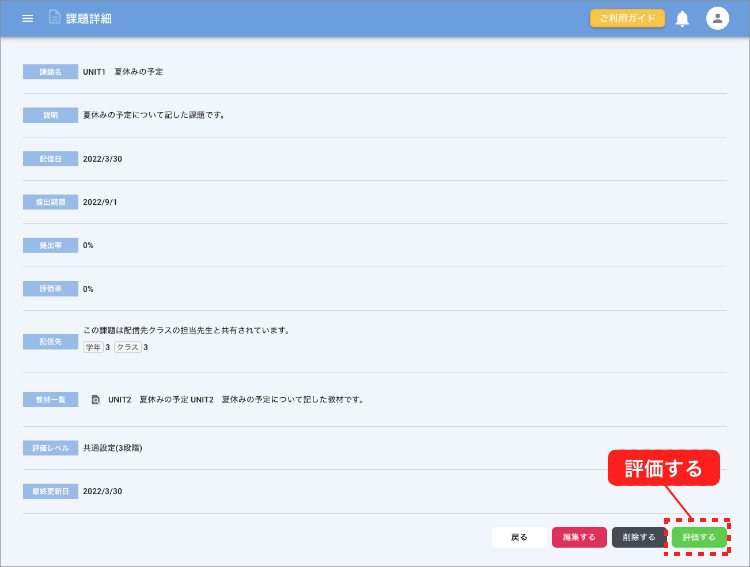Click the dark 削除する delete button

tap(639, 537)
